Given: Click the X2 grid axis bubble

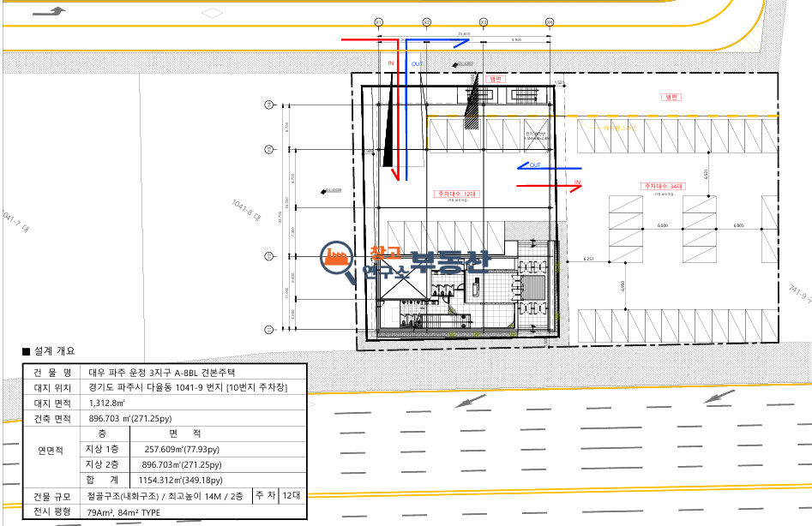Looking at the screenshot, I should click(x=427, y=22).
